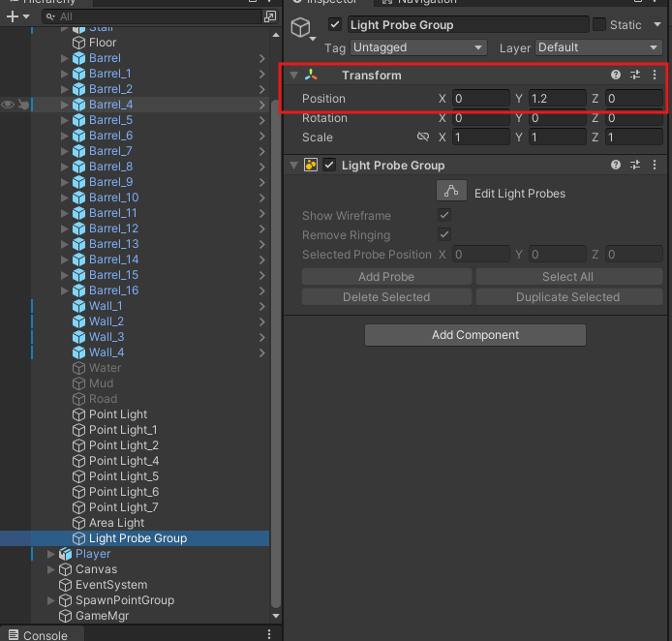Click the object name field
The image size is (672, 641).
click(468, 24)
